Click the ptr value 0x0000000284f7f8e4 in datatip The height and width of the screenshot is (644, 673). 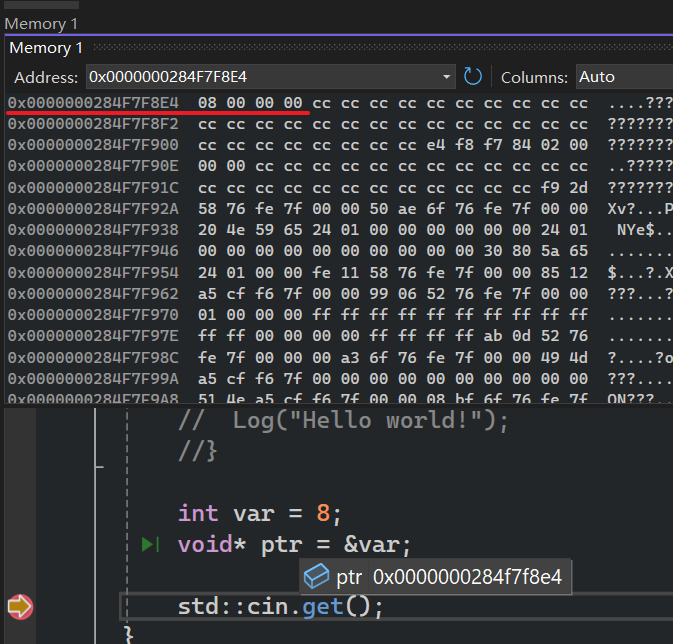point(467,577)
